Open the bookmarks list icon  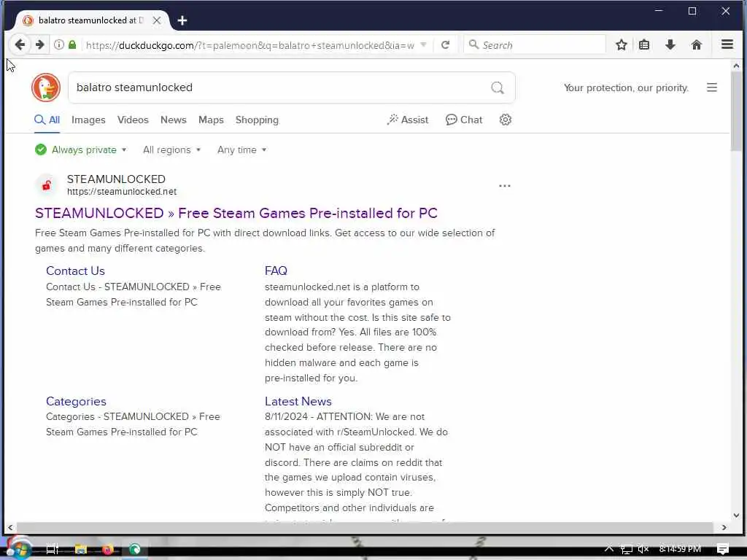(644, 44)
